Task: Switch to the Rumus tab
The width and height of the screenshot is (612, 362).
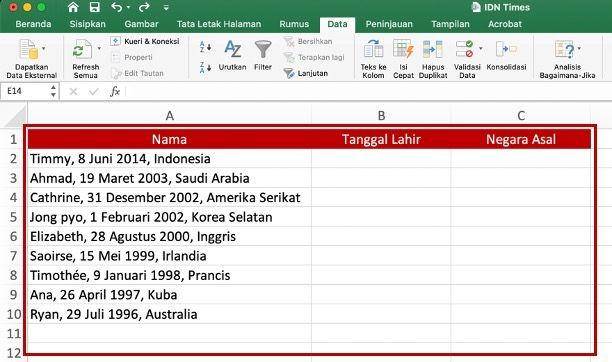Action: (294, 24)
